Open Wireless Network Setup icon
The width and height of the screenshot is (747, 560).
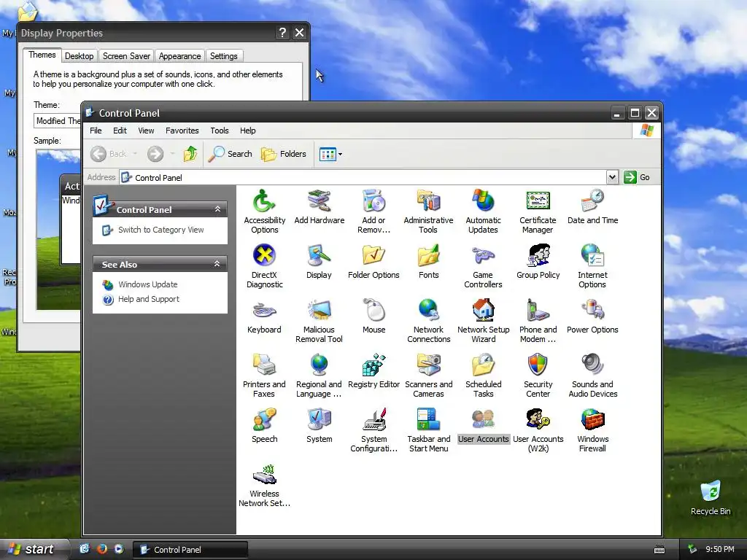(264, 475)
